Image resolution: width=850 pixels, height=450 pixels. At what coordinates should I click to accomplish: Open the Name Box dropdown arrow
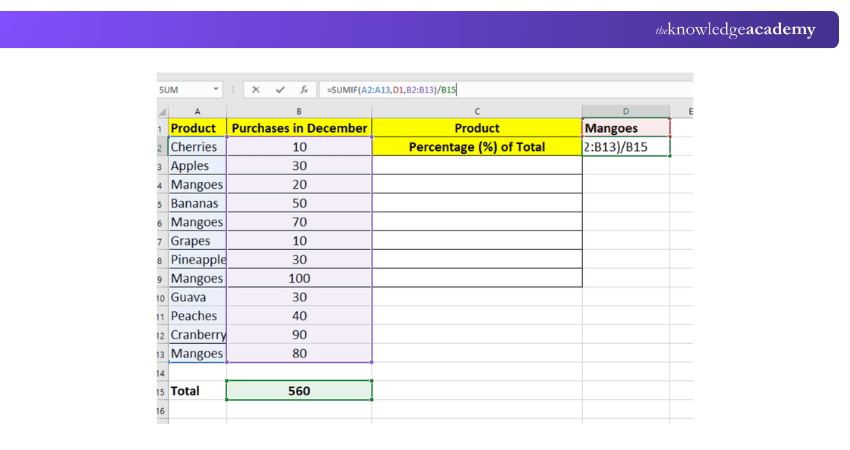click(216, 89)
